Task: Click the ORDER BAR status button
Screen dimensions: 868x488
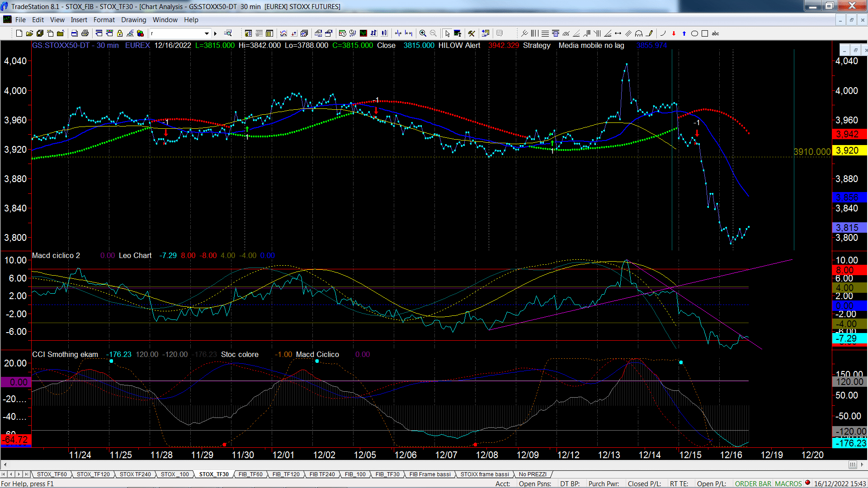Action: [753, 484]
